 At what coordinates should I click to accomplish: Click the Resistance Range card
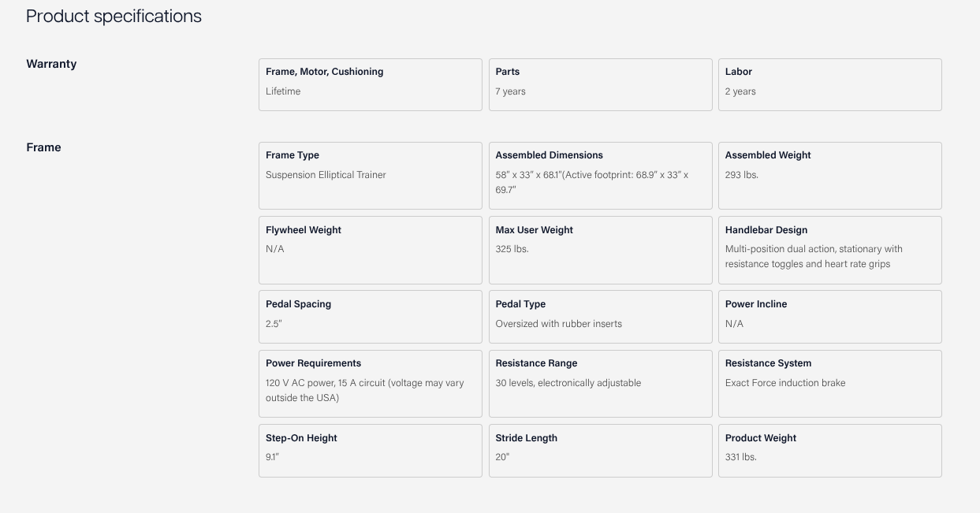(600, 383)
